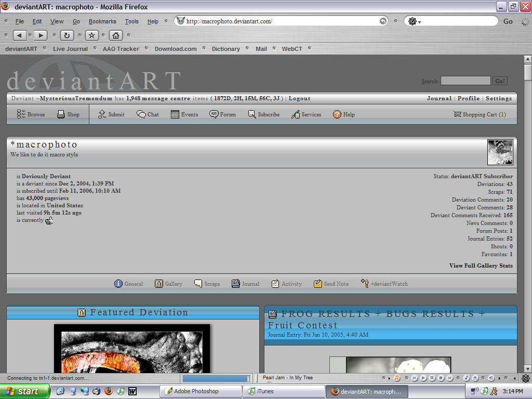
Task: Click the Live Journal bookmark
Action: click(70, 49)
